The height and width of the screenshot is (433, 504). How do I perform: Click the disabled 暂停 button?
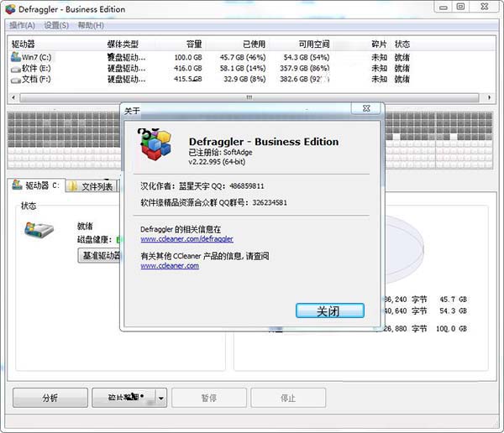point(209,398)
